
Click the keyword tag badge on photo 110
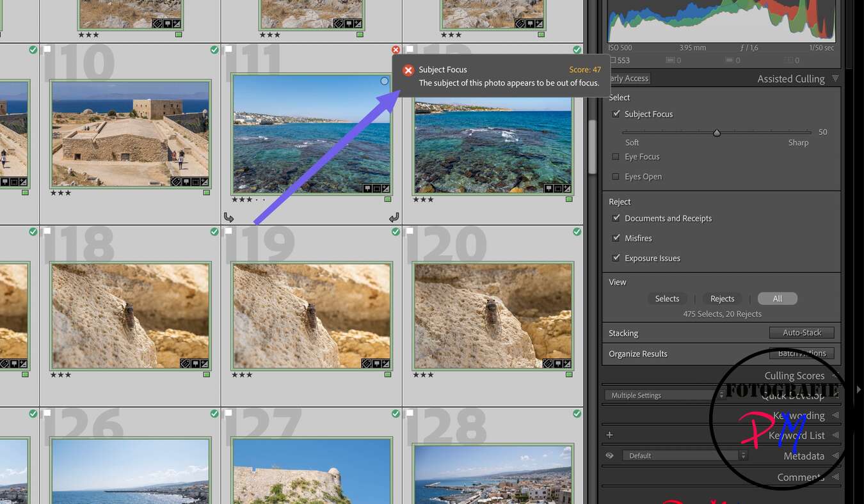click(176, 181)
